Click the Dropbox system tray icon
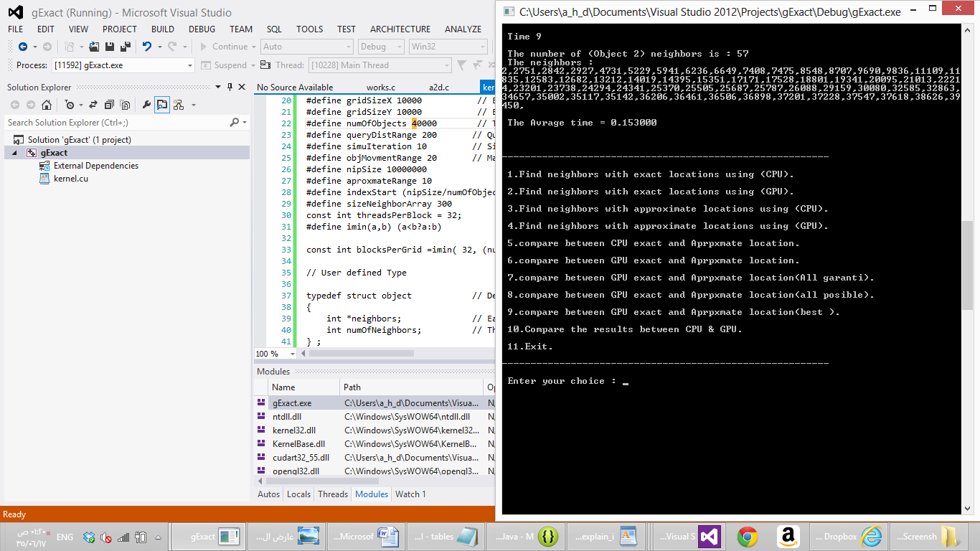Viewport: 980px width, 551px height. click(89, 537)
